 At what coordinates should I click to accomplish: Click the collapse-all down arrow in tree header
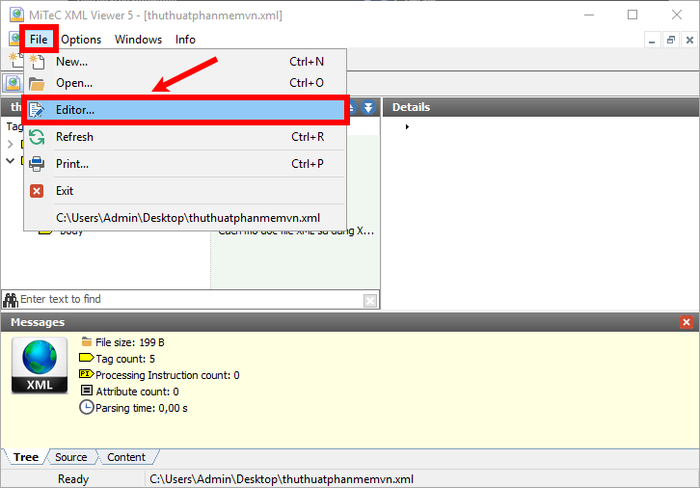point(368,108)
